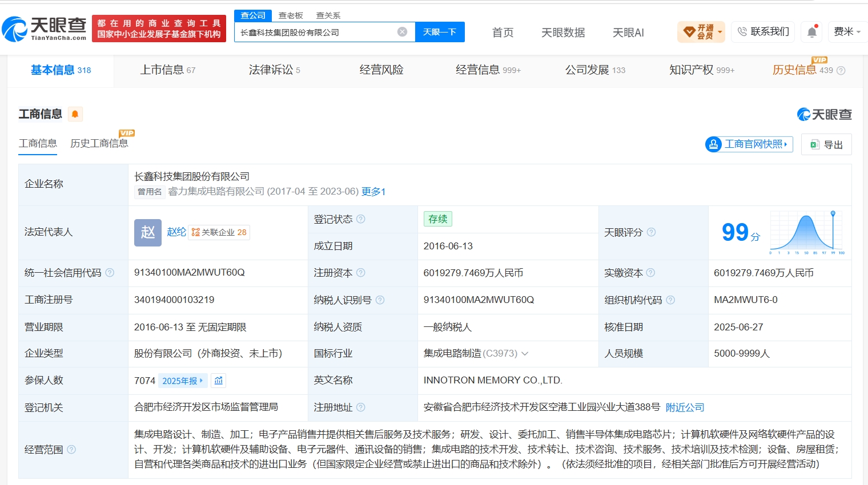Open the notification bell in the header

[x=812, y=32]
